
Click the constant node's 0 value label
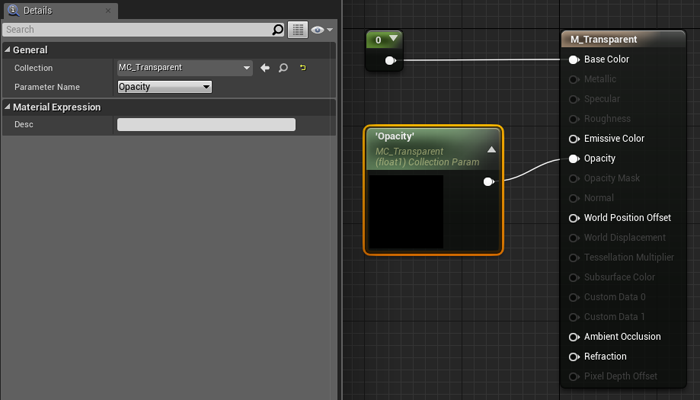click(x=378, y=40)
